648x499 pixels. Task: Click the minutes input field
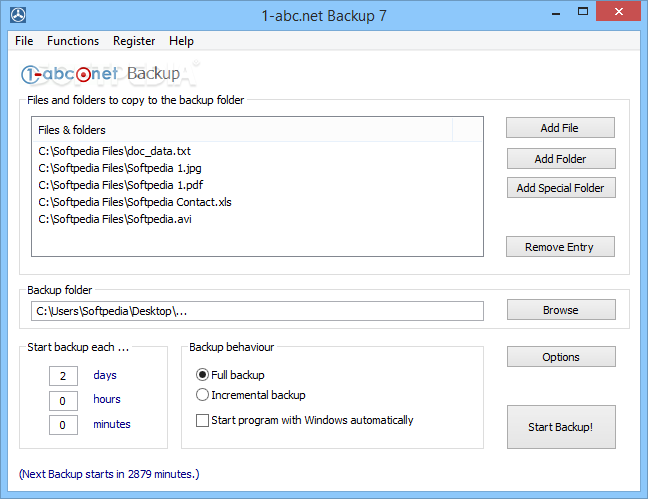pyautogui.click(x=63, y=425)
